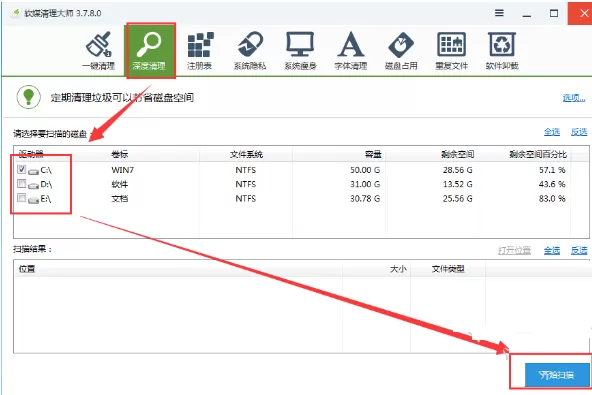592x395 pixels.
Task: Sort by 剩余空间 column header
Action: pos(457,154)
